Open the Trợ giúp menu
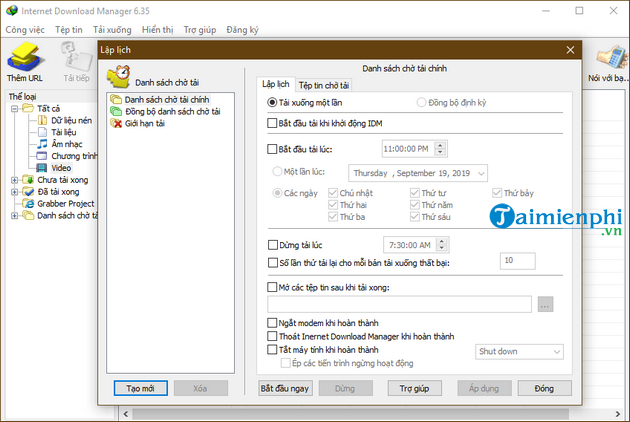Screen dimensions: 630x422 [x=200, y=30]
